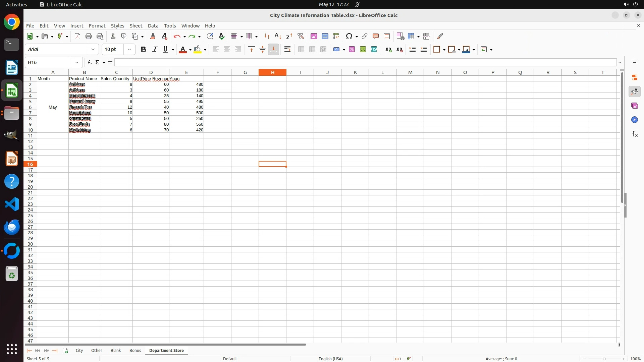644x362 pixels.
Task: Click the Sort Ascending icon
Action: click(x=278, y=36)
